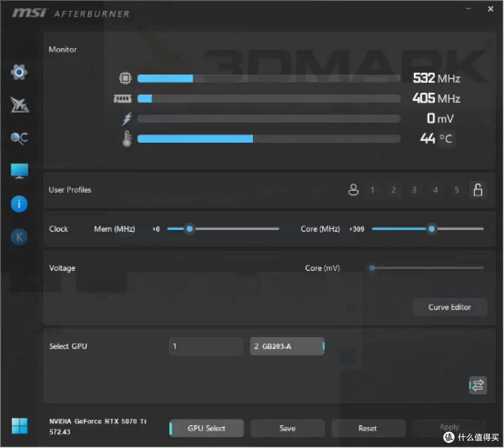This screenshot has height=448, width=504.
Task: Click the user profile person icon
Action: click(x=353, y=190)
